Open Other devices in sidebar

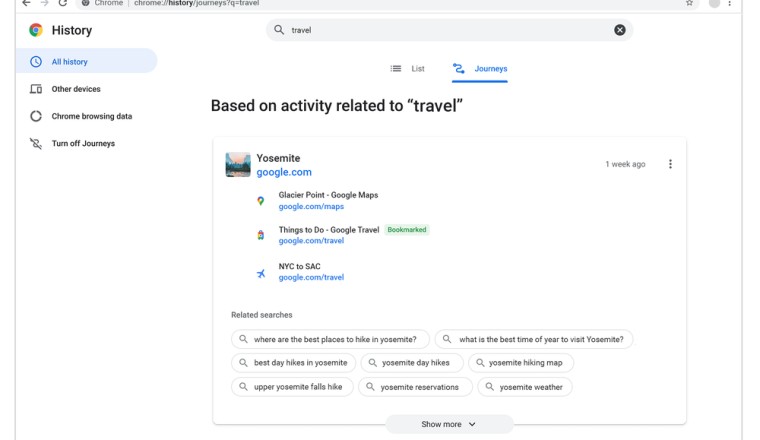pyautogui.click(x=76, y=89)
